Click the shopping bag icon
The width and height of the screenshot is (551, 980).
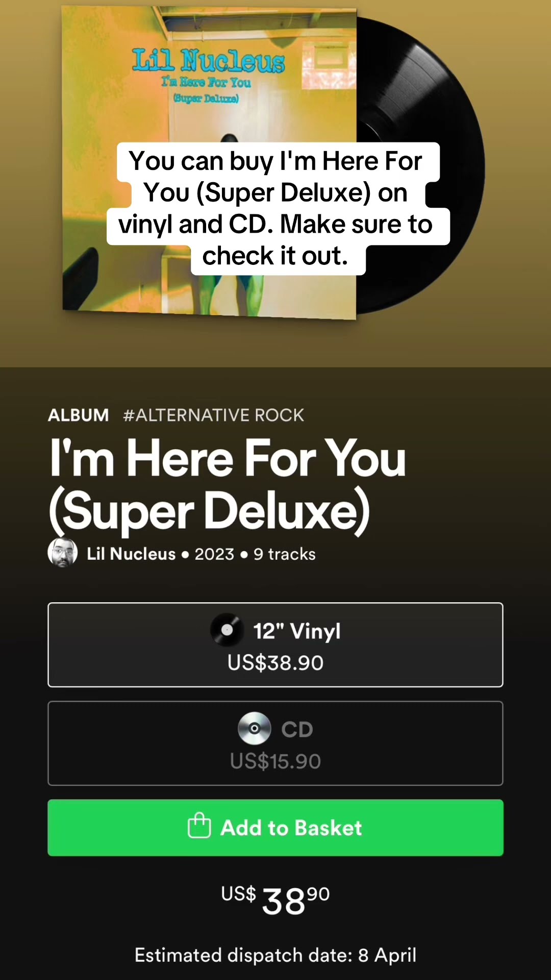point(199,825)
